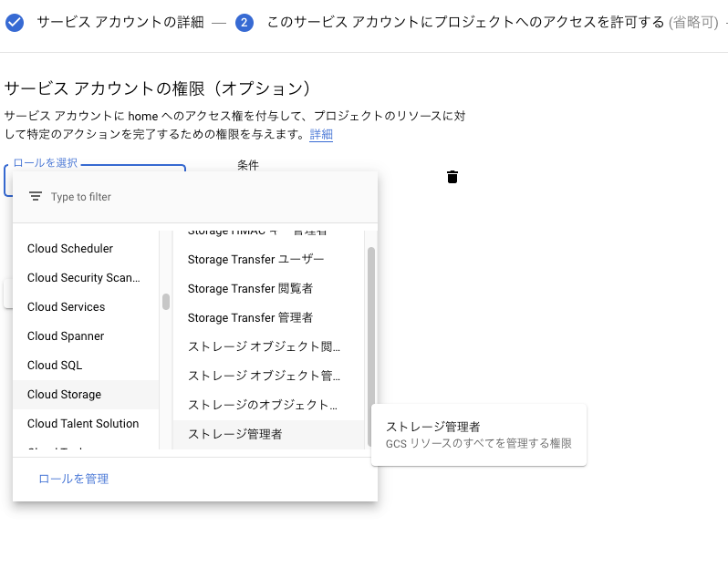Select Storage Transfer ユーザー role
The image size is (728, 578).
(x=255, y=260)
